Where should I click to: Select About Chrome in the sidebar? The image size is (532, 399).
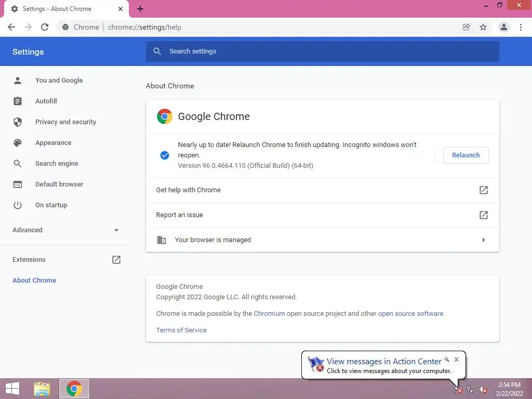click(x=34, y=280)
